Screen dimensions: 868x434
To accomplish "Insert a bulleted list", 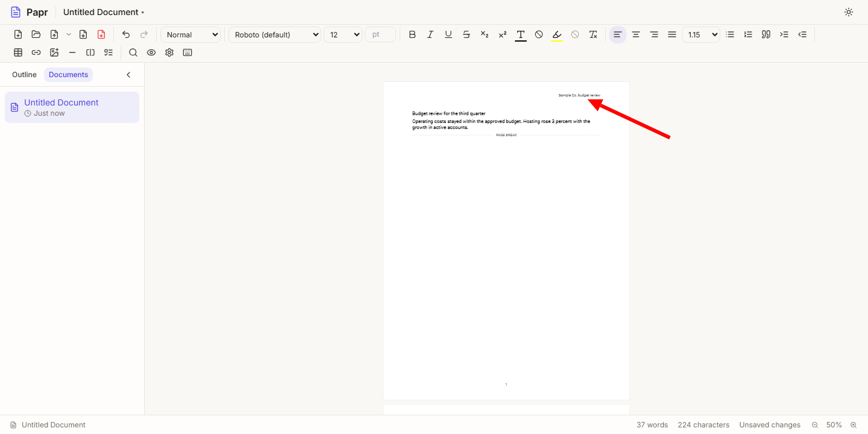I will (x=730, y=34).
